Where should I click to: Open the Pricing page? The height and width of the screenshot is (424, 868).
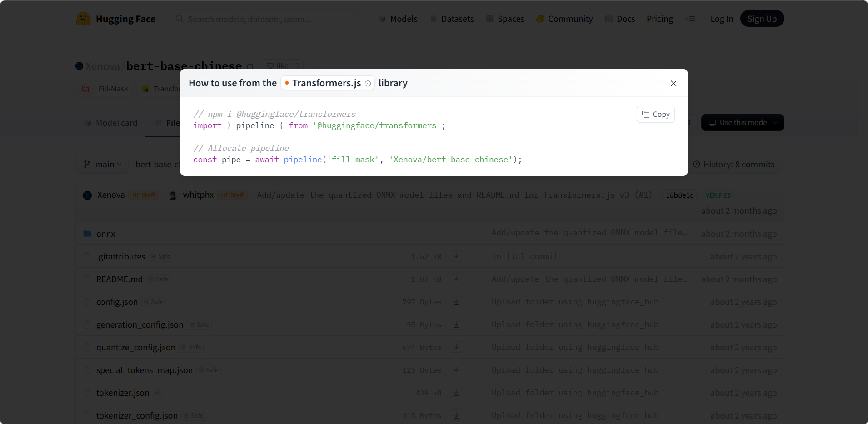(x=660, y=19)
